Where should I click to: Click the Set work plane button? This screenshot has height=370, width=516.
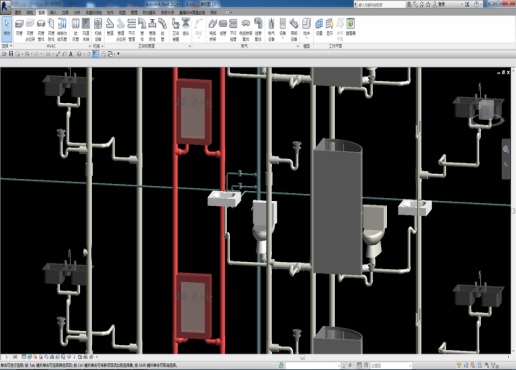coord(319,28)
